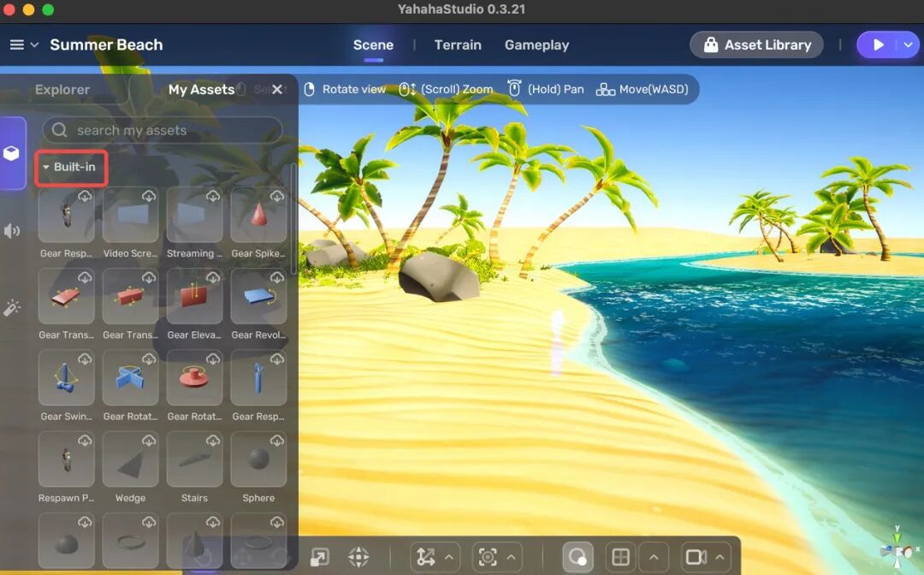924x575 pixels.
Task: Select the Gear Spike.. asset label text
Action: point(258,253)
